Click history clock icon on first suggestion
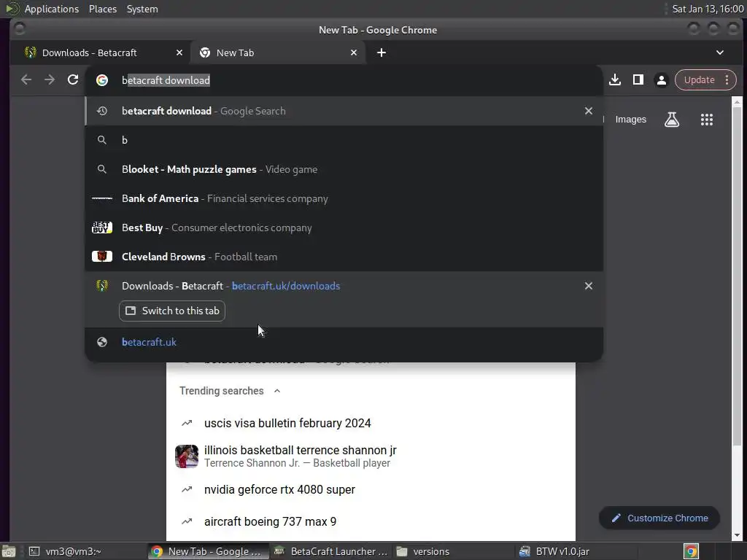747x560 pixels. pyautogui.click(x=102, y=111)
